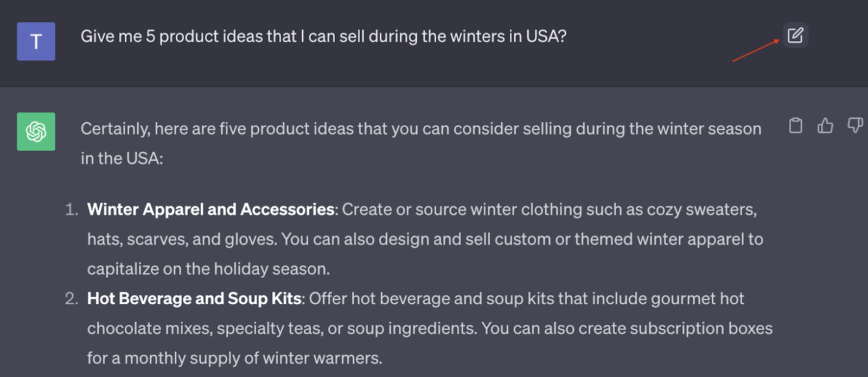868x377 pixels.
Task: Click the red arrow pointing at edit icon
Action: click(x=756, y=50)
